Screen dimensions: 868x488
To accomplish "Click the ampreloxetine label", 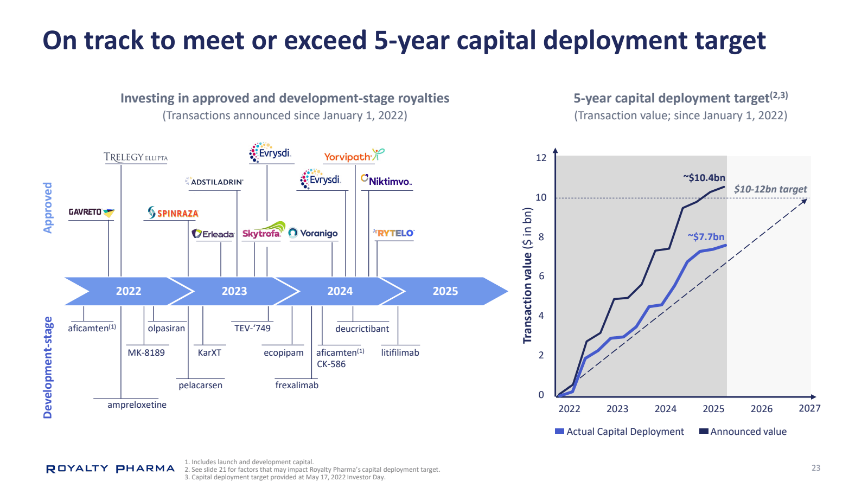I will [x=137, y=404].
